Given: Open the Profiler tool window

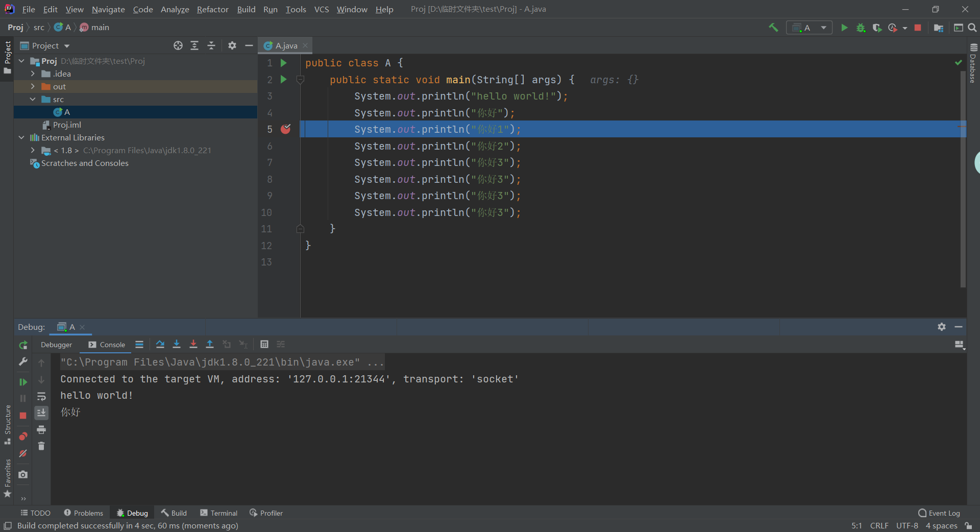Looking at the screenshot, I should point(266,513).
